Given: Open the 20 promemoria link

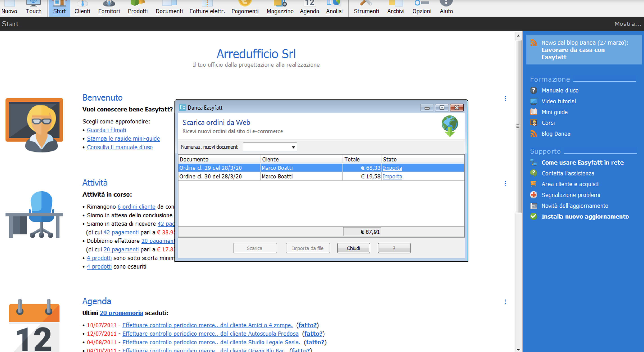Looking at the screenshot, I should (121, 313).
